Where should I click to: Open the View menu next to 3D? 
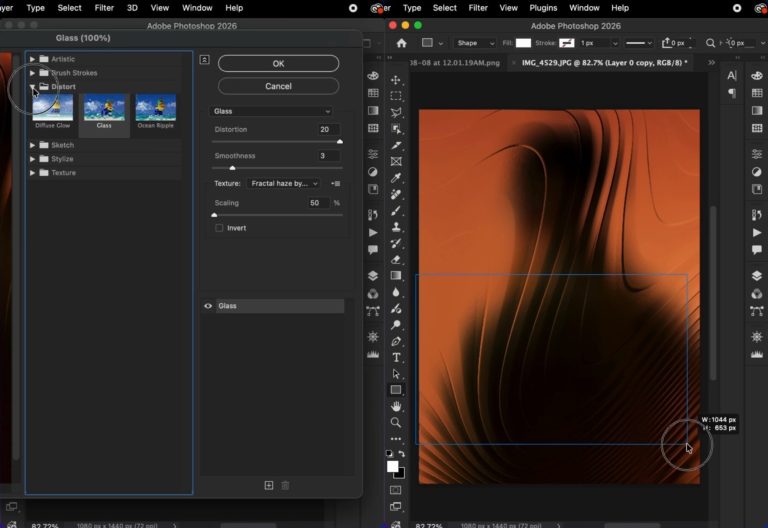[x=160, y=8]
